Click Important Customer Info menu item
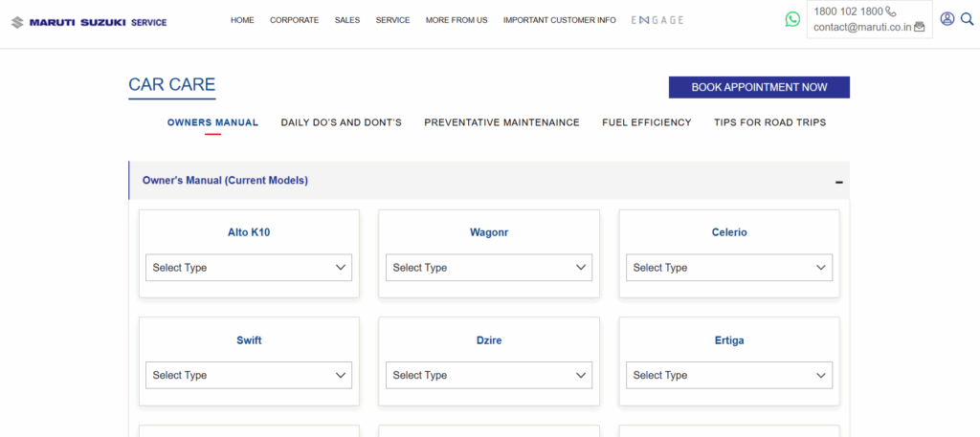980x437 pixels. click(559, 20)
